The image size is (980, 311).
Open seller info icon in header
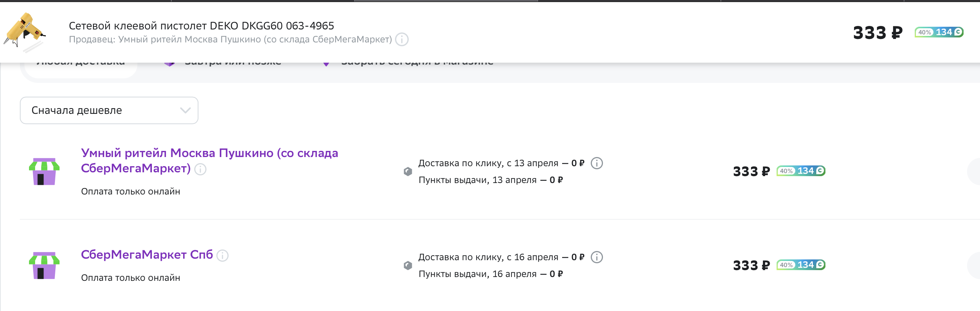(x=402, y=39)
